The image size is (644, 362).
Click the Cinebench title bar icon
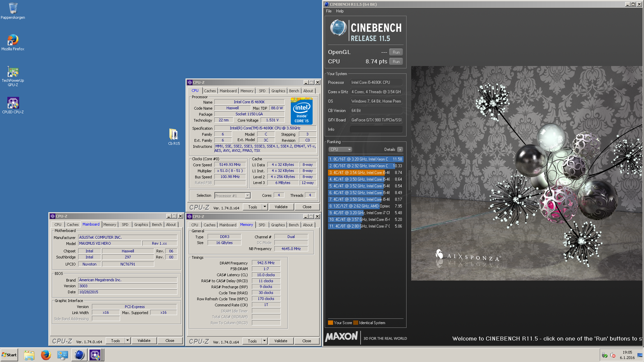(x=327, y=4)
